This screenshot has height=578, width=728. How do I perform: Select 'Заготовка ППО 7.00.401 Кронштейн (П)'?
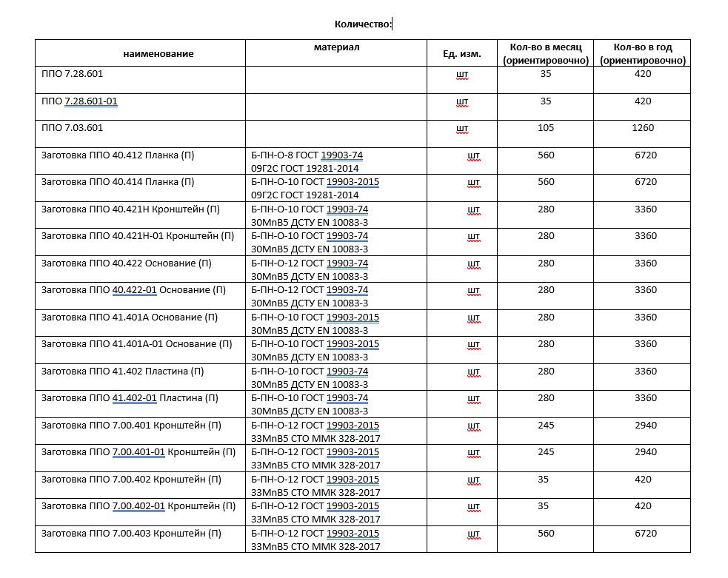tap(131, 426)
